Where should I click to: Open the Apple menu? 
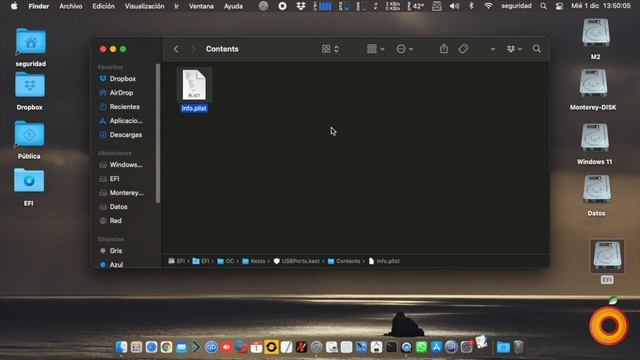(14, 6)
